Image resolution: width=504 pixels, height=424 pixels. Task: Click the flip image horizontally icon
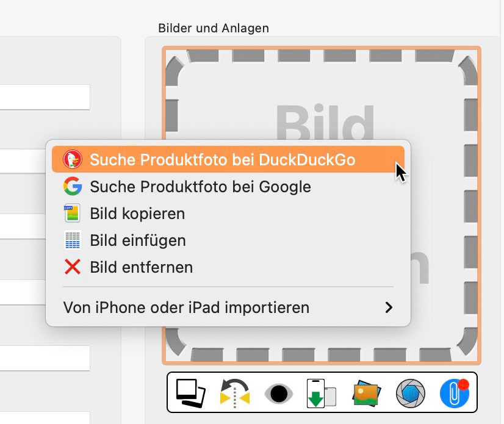(235, 393)
